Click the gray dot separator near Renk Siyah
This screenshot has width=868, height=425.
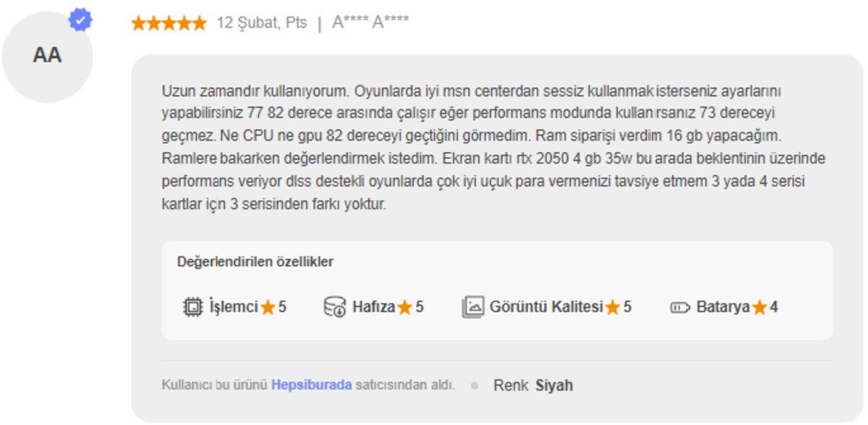tap(475, 384)
